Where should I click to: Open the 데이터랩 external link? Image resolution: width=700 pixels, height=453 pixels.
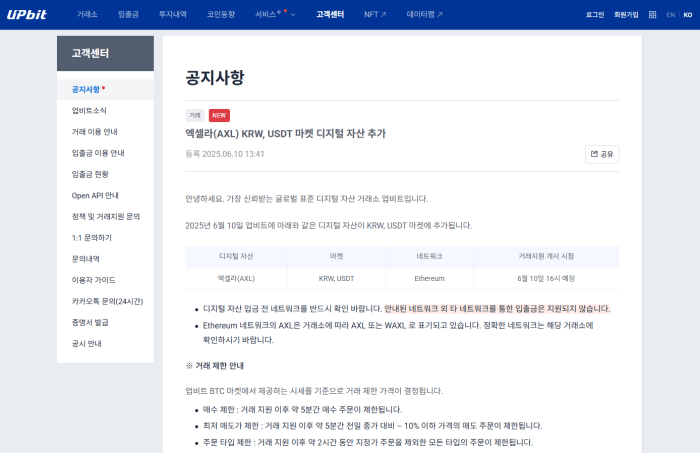[x=424, y=14]
